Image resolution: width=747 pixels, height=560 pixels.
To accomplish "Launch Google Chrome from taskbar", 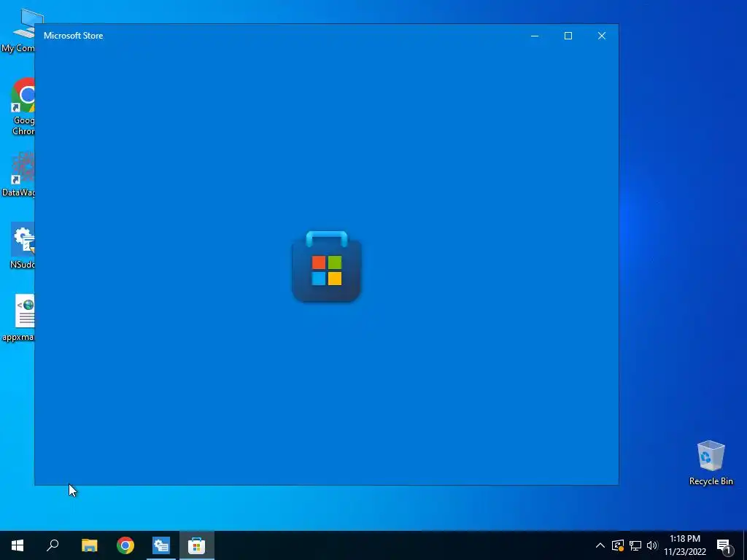I will pyautogui.click(x=125, y=545).
